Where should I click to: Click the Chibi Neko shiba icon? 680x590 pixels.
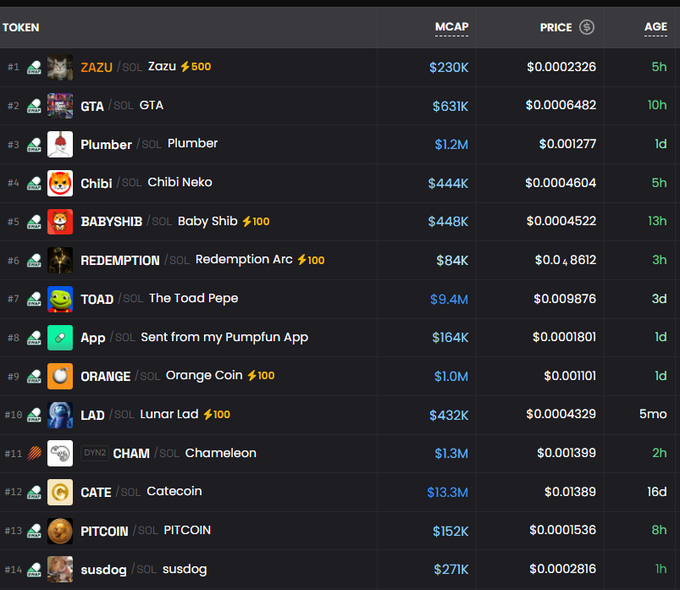pyautogui.click(x=60, y=183)
